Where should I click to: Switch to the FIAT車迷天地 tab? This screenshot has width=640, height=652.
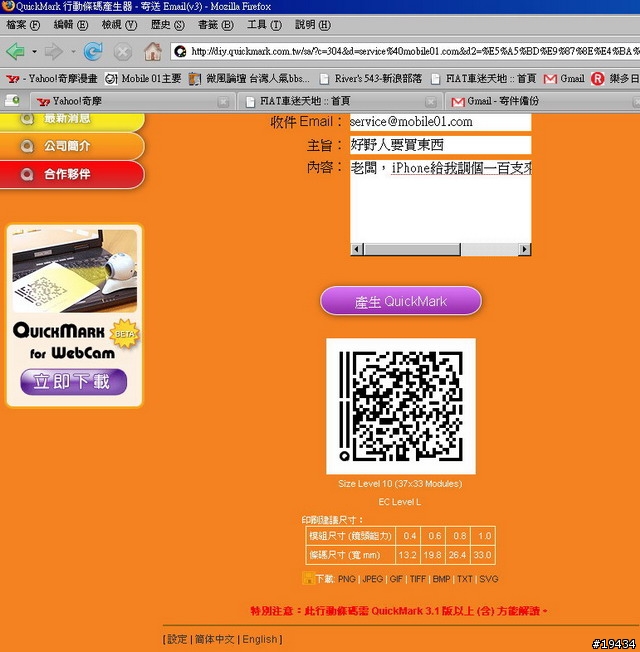338,101
